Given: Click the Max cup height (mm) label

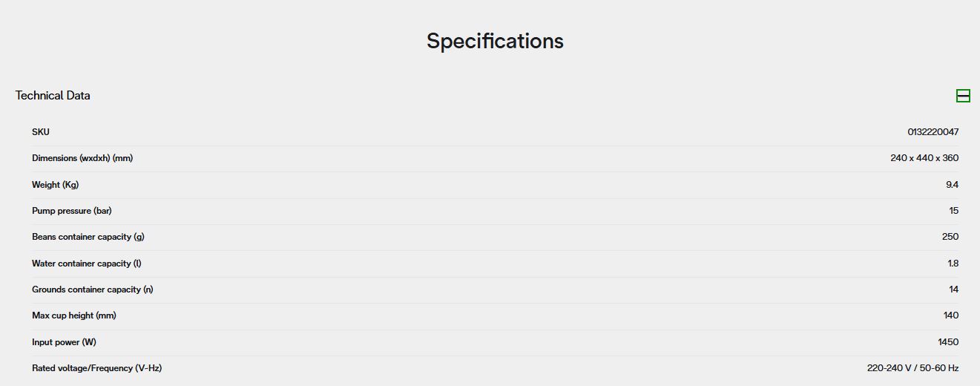Looking at the screenshot, I should [x=74, y=315].
